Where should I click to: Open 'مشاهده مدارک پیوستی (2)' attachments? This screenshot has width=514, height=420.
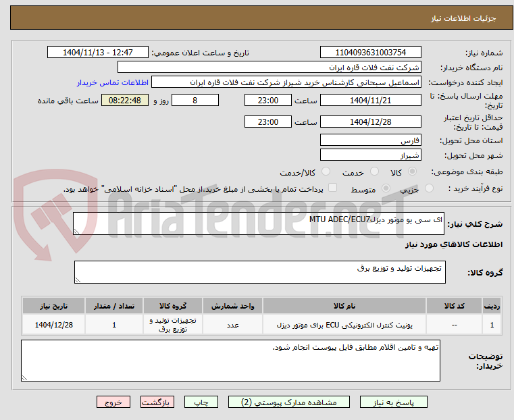289,402
